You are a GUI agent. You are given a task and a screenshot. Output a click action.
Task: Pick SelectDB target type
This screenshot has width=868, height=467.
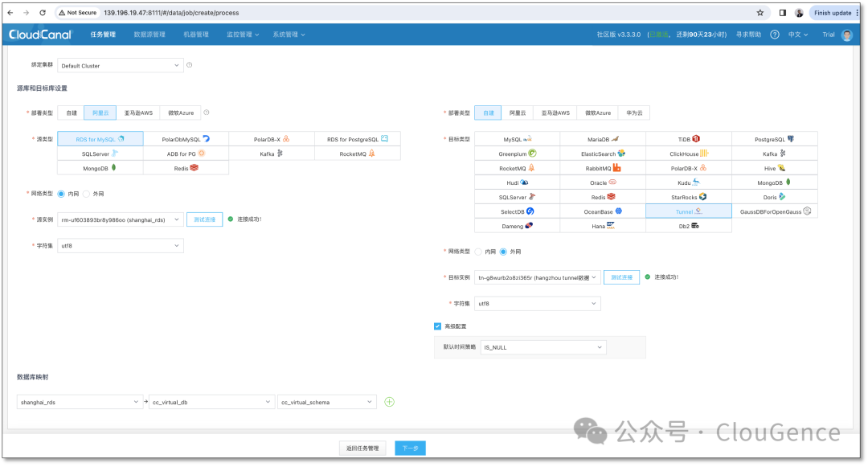pyautogui.click(x=517, y=211)
